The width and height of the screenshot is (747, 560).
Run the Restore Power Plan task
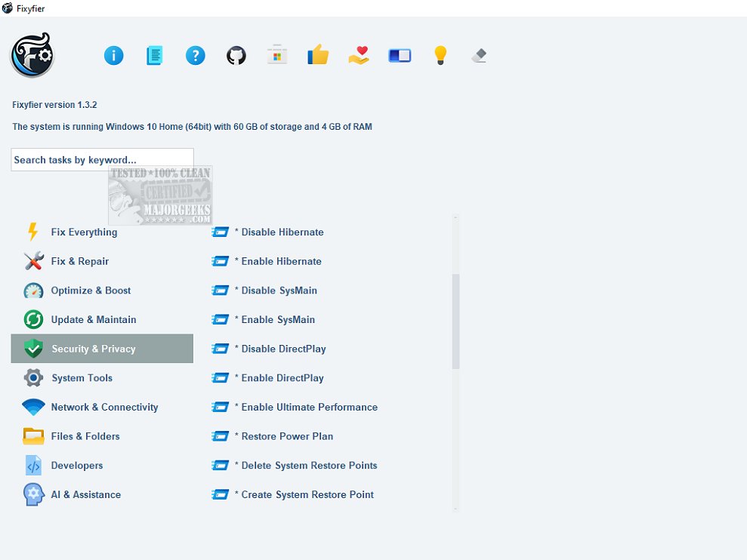[x=284, y=436]
